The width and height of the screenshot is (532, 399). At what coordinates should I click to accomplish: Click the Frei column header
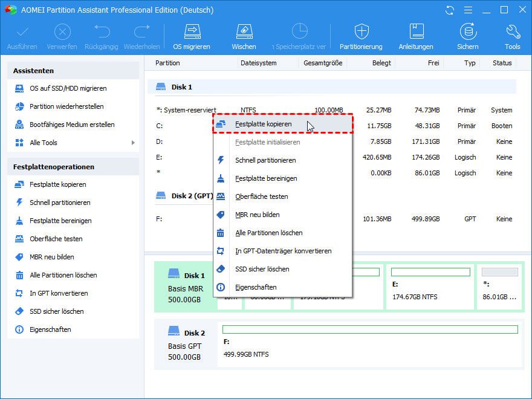(433, 63)
